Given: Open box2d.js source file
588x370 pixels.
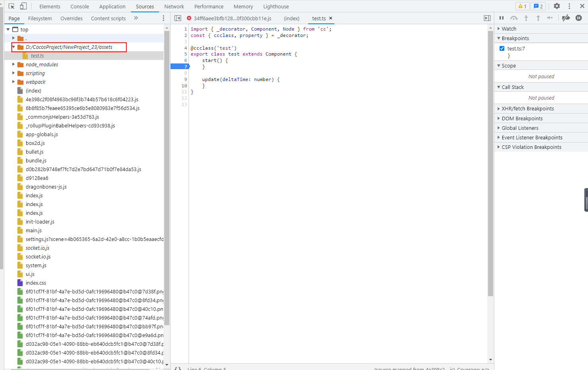Looking at the screenshot, I should point(35,143).
